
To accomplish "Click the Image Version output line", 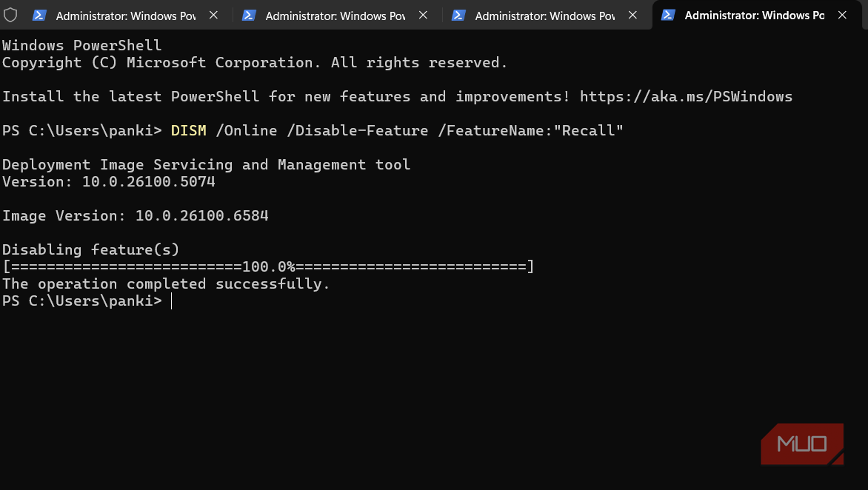I will (135, 216).
